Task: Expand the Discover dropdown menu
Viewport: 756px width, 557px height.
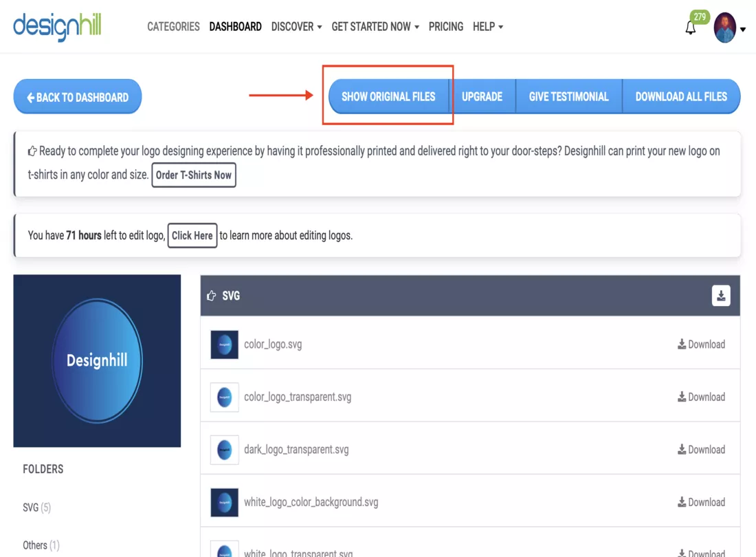Action: [296, 27]
